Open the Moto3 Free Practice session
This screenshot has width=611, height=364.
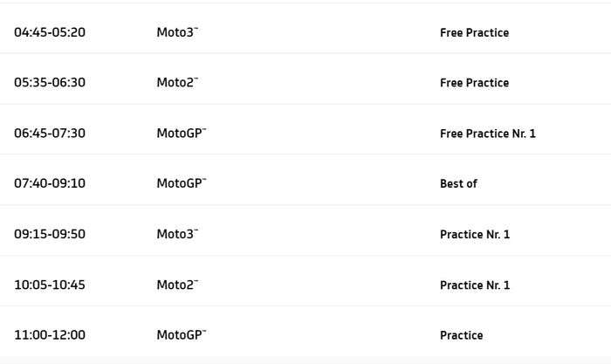(x=474, y=32)
